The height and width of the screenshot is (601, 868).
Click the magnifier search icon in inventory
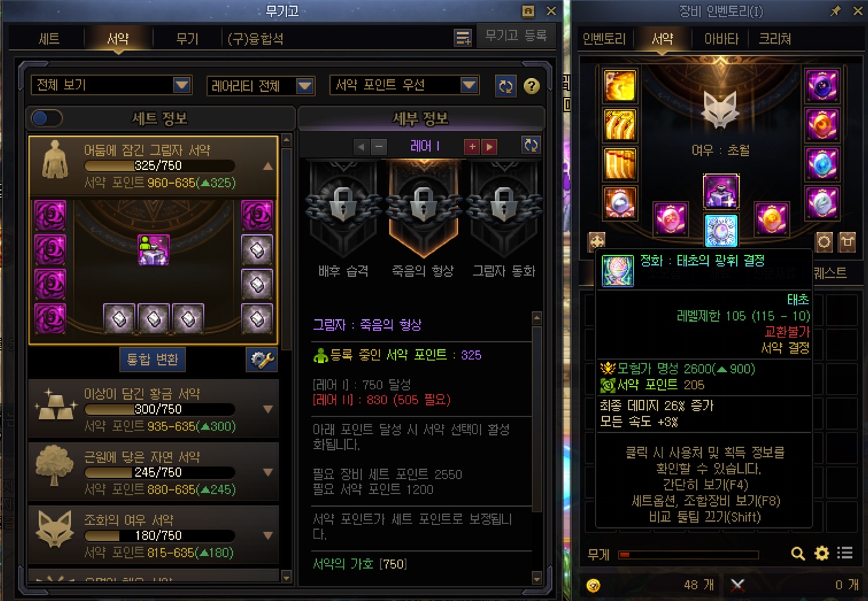click(x=798, y=554)
